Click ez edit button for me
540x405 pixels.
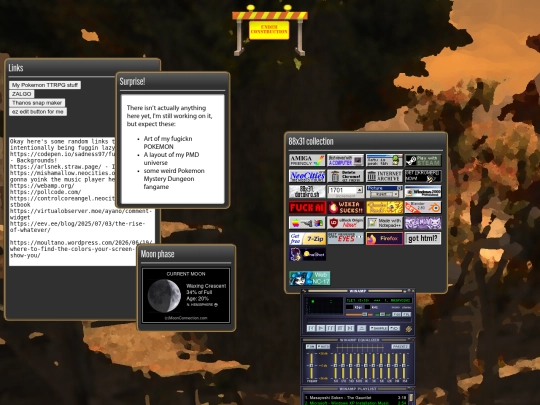click(x=38, y=112)
